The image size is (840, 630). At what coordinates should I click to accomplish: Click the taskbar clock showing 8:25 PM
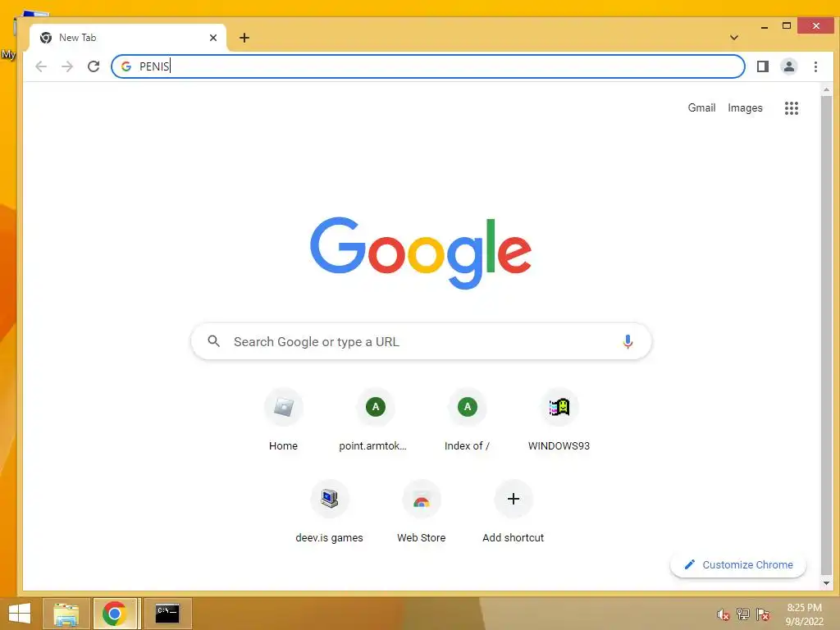pos(804,614)
